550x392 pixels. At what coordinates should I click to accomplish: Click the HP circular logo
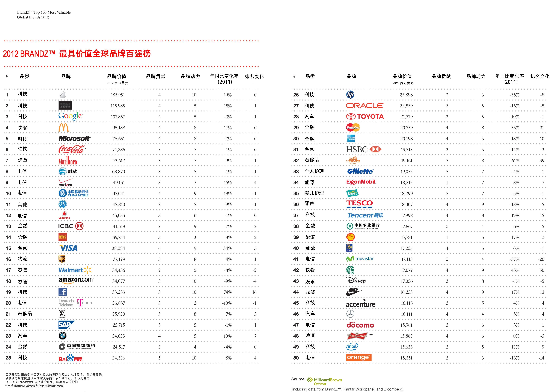[x=350, y=95]
